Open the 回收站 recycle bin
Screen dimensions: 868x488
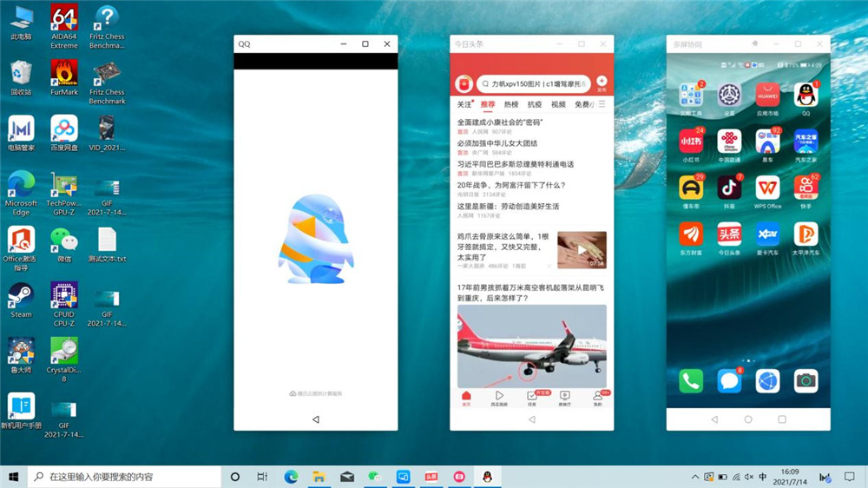pos(21,77)
